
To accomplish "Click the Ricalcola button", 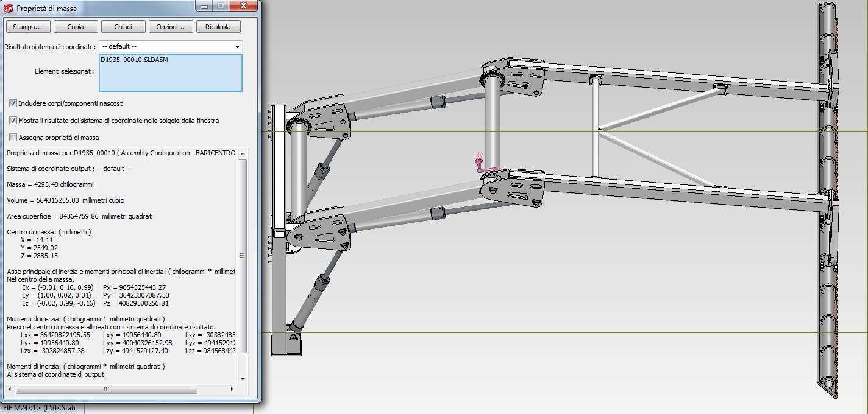I will pyautogui.click(x=219, y=27).
